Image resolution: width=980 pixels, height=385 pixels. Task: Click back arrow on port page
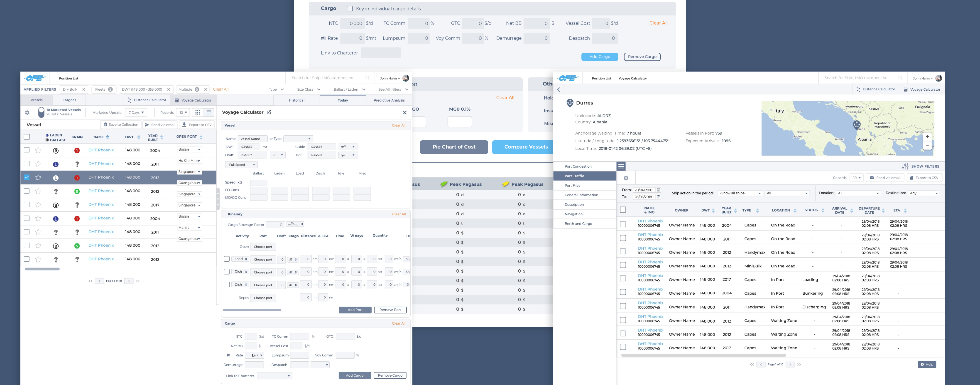point(559,90)
